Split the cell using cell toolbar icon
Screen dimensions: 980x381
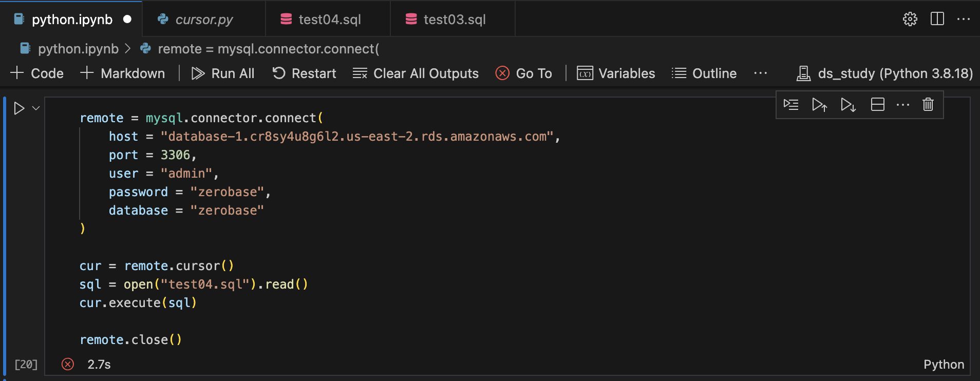click(x=877, y=105)
